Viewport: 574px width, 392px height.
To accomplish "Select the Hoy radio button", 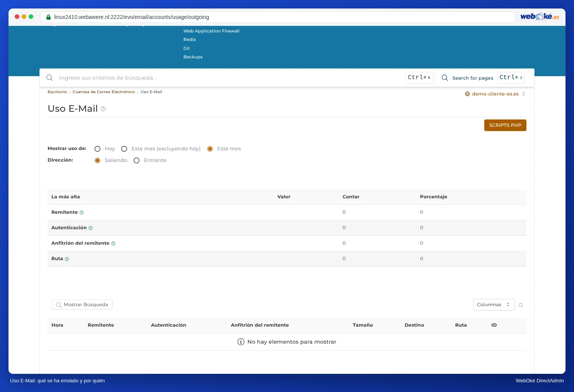I will click(97, 149).
